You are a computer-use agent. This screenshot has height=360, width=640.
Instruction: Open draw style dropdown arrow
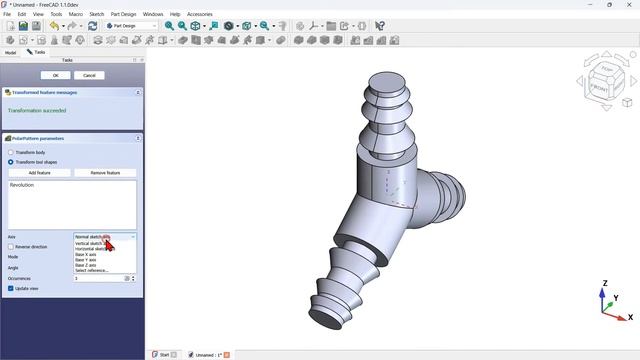point(238,26)
